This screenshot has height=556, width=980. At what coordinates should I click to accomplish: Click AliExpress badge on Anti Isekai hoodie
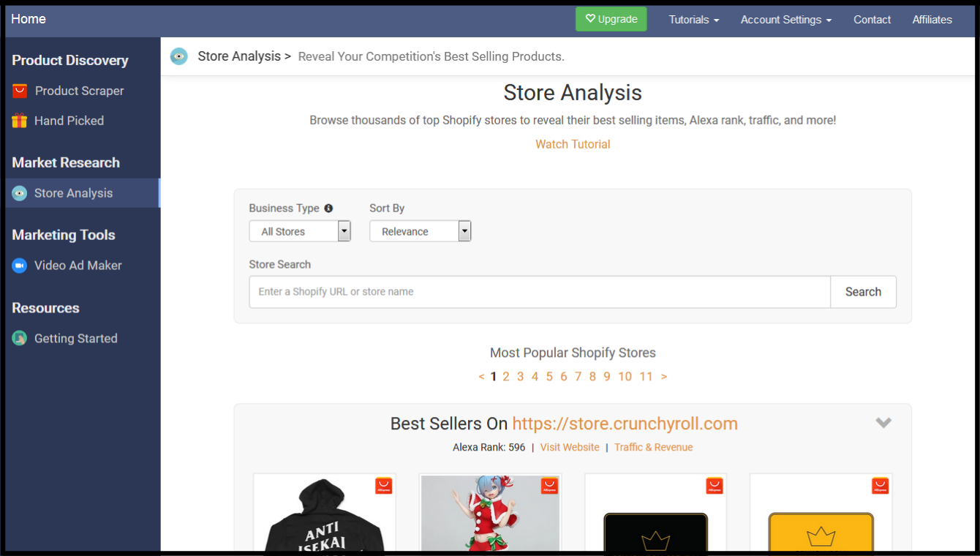(384, 486)
